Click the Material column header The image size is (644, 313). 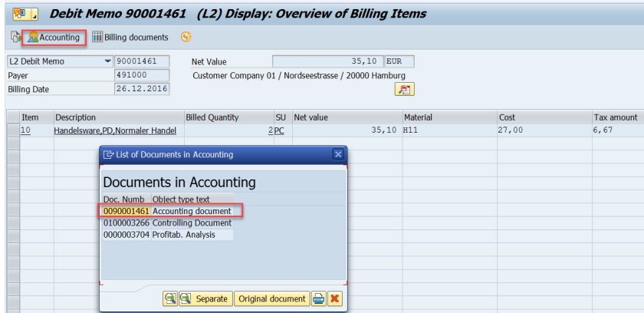pyautogui.click(x=450, y=117)
